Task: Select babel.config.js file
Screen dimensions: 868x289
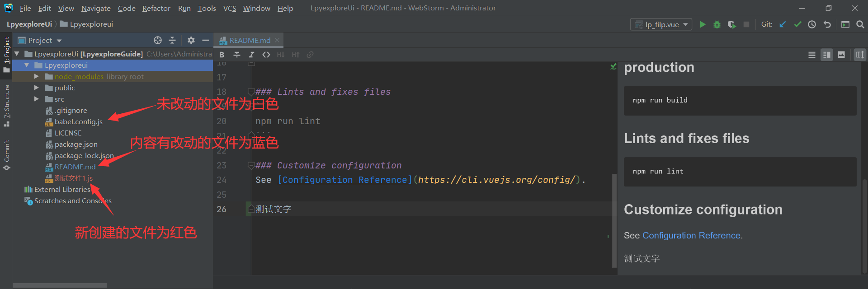Action: [74, 121]
